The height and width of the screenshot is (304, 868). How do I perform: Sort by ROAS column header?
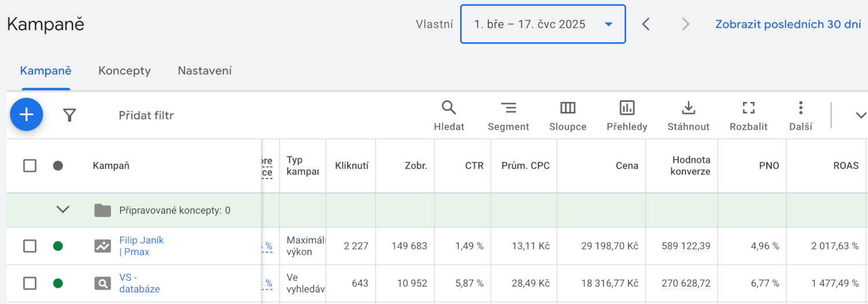tap(846, 166)
